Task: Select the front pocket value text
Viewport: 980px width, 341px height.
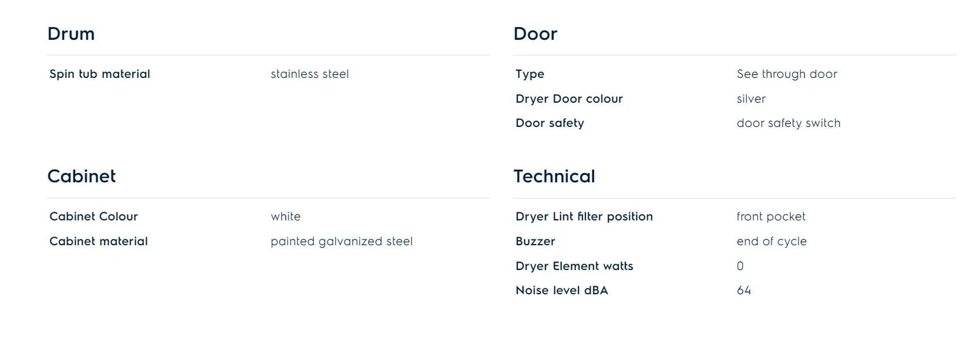Action: click(771, 217)
